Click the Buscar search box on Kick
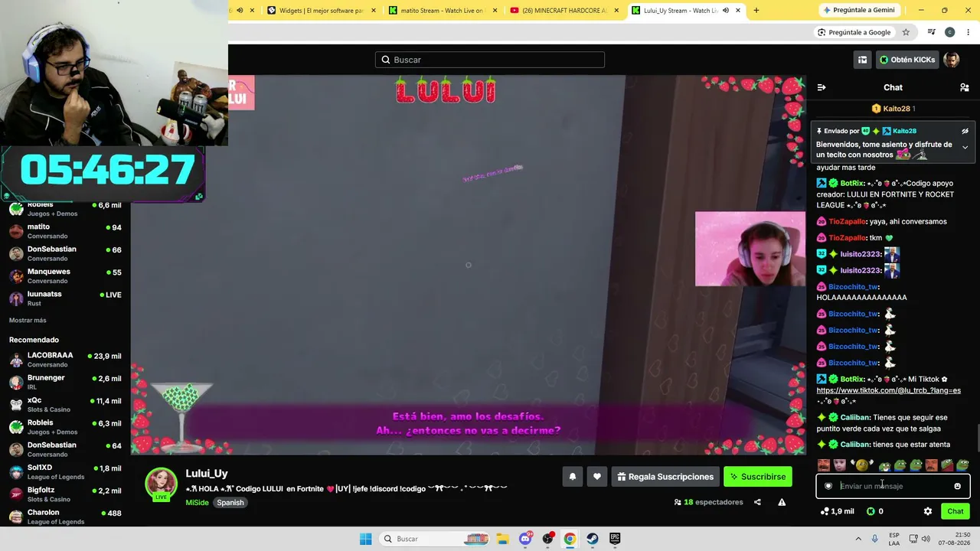Image resolution: width=980 pixels, height=551 pixels. [490, 60]
